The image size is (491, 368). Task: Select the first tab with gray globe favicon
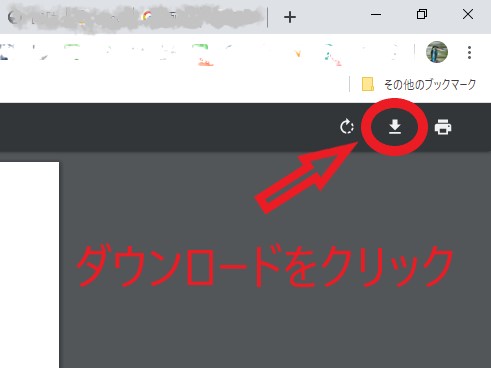tap(13, 17)
